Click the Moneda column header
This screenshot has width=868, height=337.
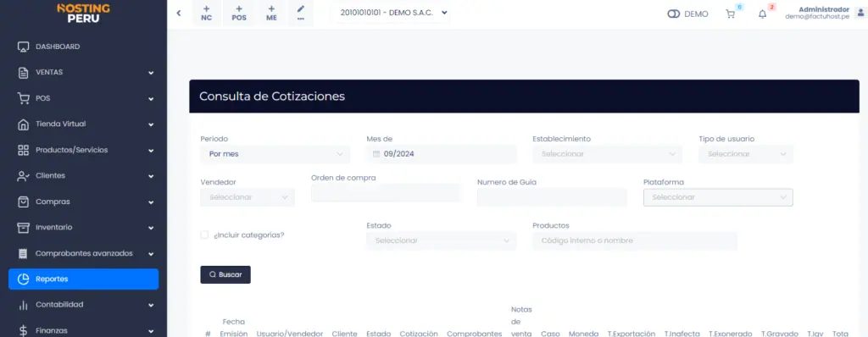pos(583,334)
